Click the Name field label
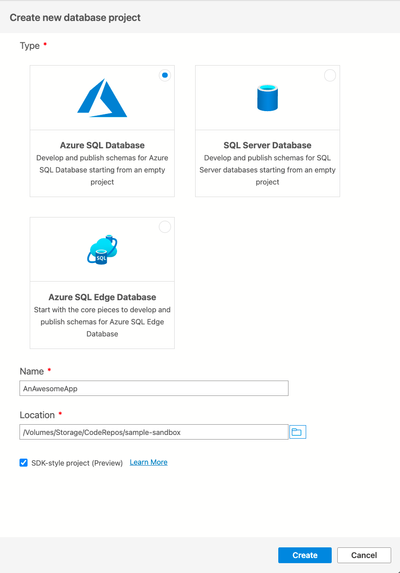 (x=32, y=371)
